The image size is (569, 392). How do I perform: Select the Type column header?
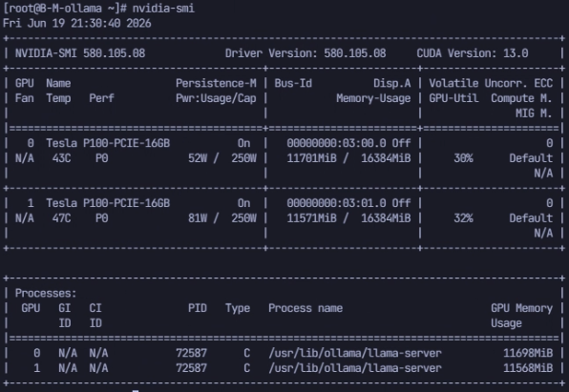238,308
